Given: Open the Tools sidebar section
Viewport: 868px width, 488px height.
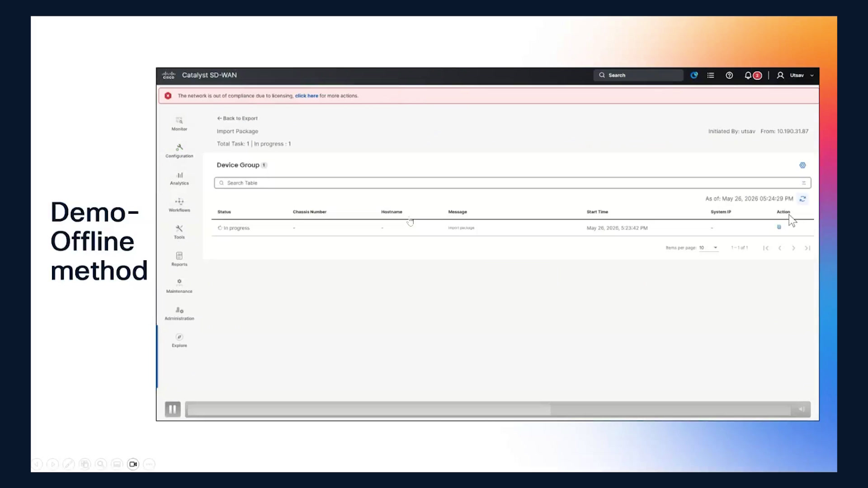Looking at the screenshot, I should point(179,232).
